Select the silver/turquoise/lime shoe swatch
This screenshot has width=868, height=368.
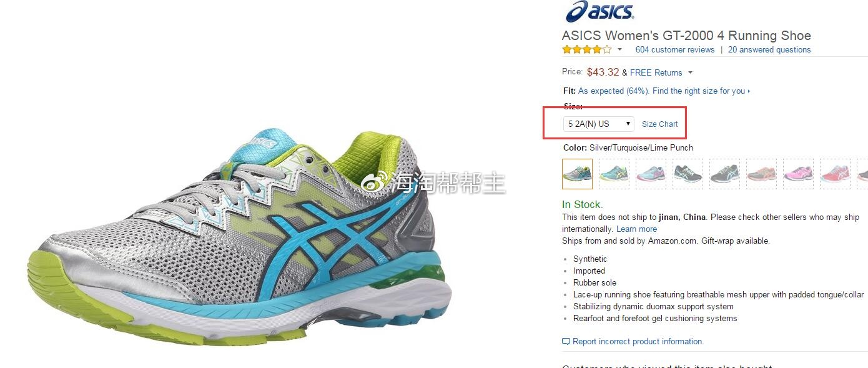tap(578, 174)
